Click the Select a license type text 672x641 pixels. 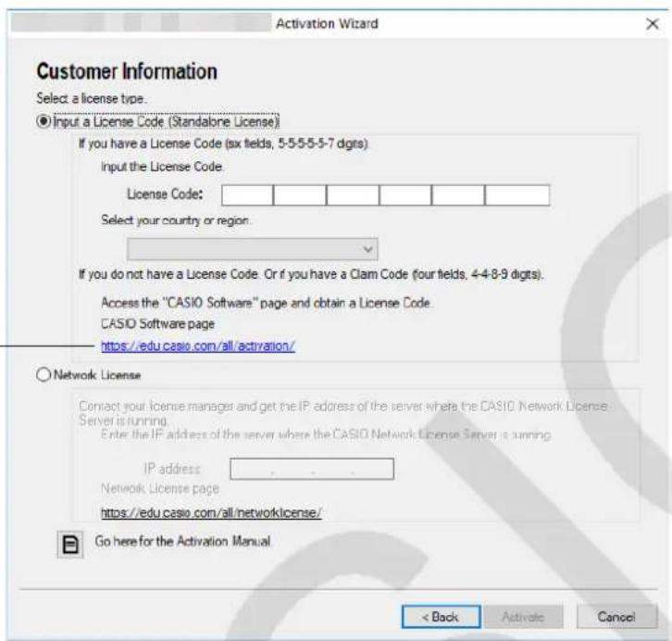click(91, 98)
